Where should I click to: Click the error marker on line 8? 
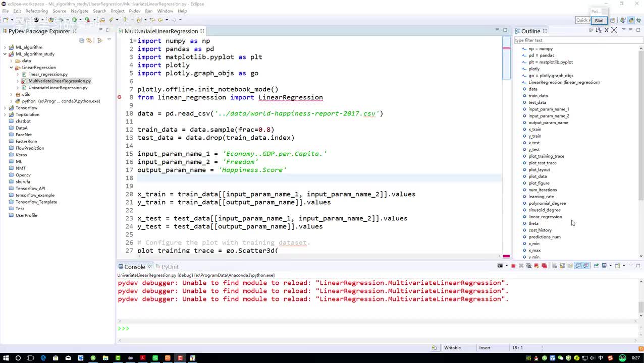tap(120, 97)
